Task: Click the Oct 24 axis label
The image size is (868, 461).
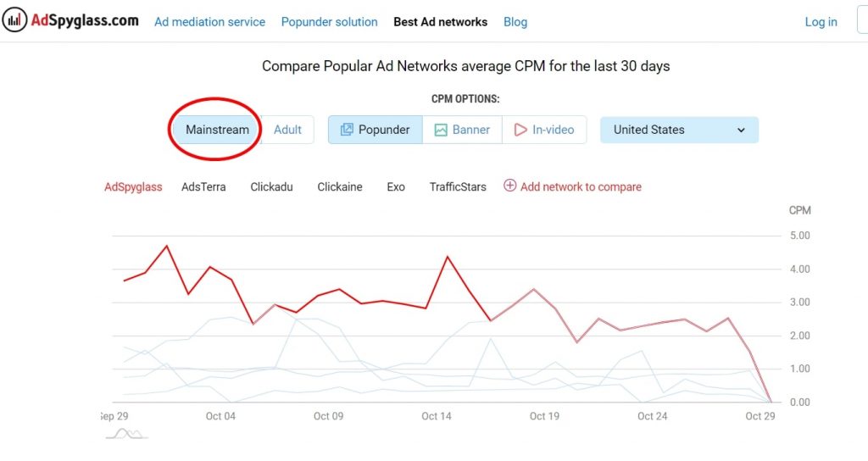Action: tap(652, 416)
